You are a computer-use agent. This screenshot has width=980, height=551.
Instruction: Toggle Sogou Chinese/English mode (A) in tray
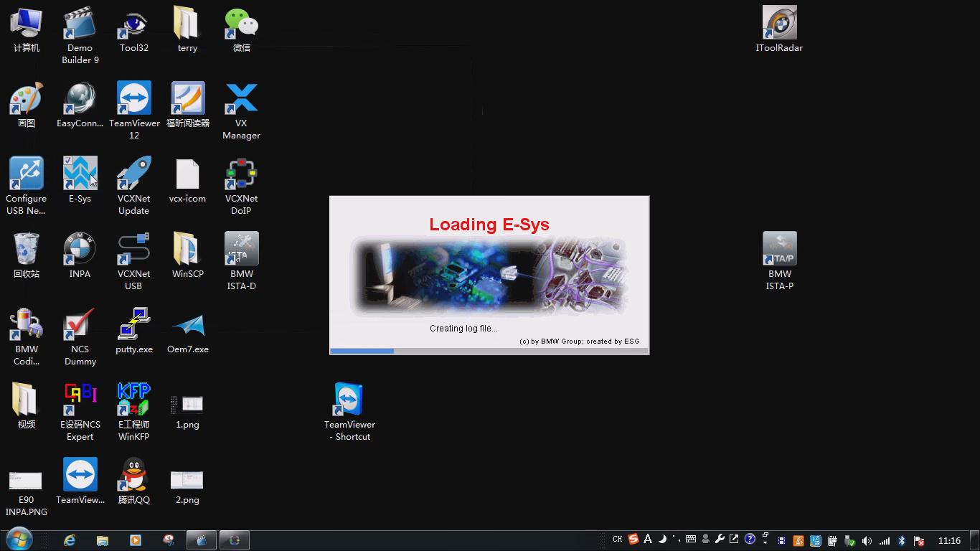648,540
